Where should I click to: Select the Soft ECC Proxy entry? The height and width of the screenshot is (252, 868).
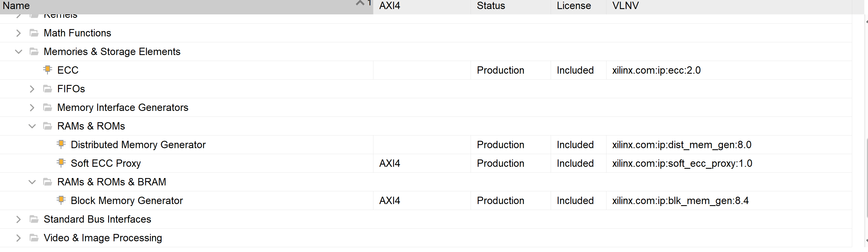click(x=106, y=163)
